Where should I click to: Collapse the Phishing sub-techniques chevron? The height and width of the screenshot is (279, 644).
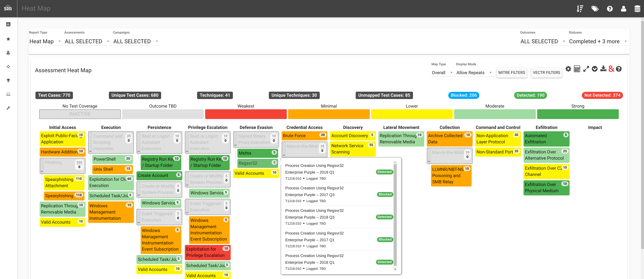click(42, 171)
